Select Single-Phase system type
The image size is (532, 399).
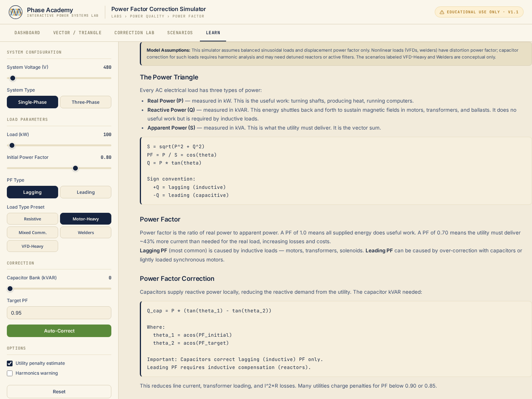[32, 102]
